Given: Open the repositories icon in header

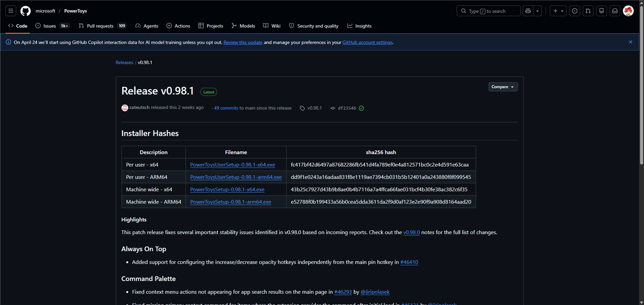Looking at the screenshot, I should (602, 11).
